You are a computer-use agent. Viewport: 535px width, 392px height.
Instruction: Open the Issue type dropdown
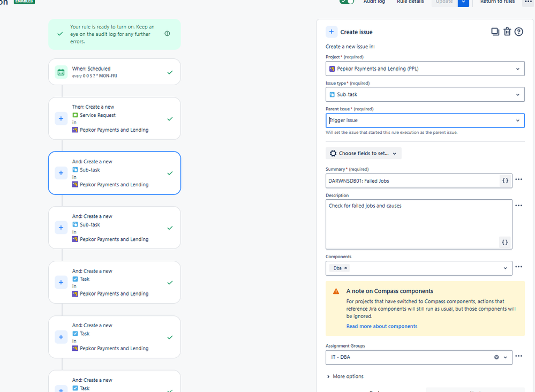[x=425, y=94]
